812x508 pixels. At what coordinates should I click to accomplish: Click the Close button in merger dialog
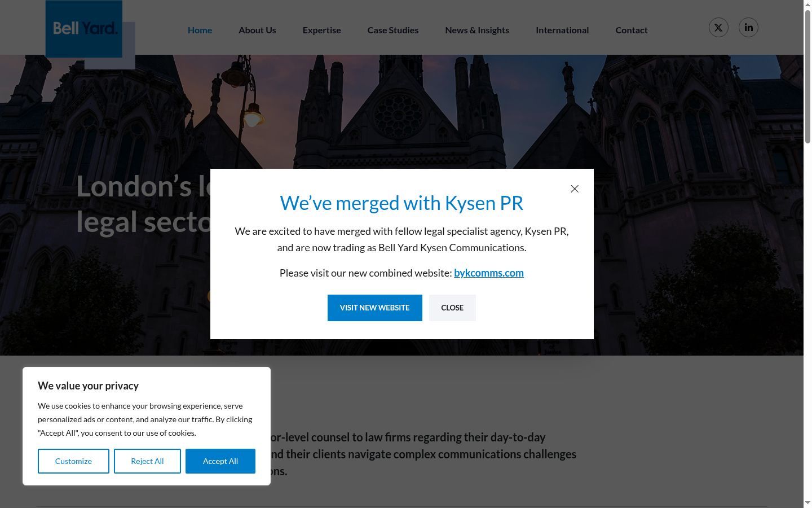[452, 308]
